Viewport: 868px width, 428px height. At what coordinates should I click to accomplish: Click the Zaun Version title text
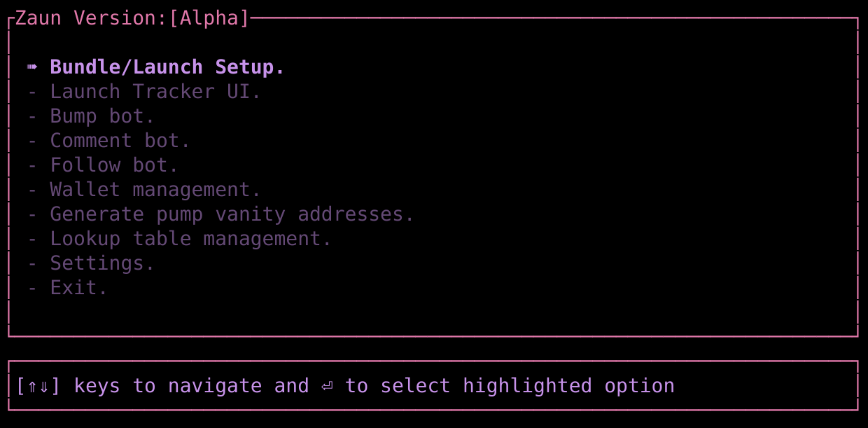pos(90,18)
